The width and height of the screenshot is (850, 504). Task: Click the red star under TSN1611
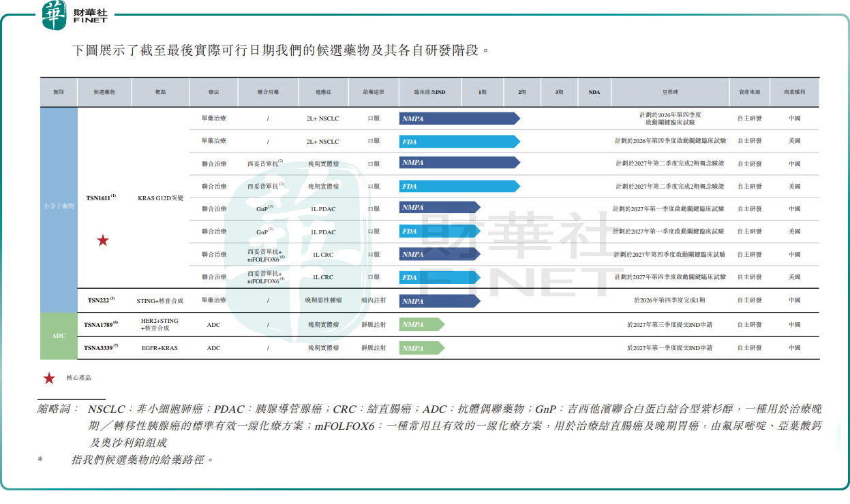(103, 240)
